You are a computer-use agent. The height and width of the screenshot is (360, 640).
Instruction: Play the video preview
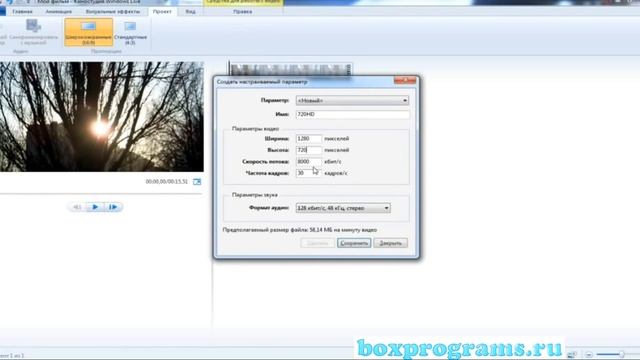pos(95,207)
